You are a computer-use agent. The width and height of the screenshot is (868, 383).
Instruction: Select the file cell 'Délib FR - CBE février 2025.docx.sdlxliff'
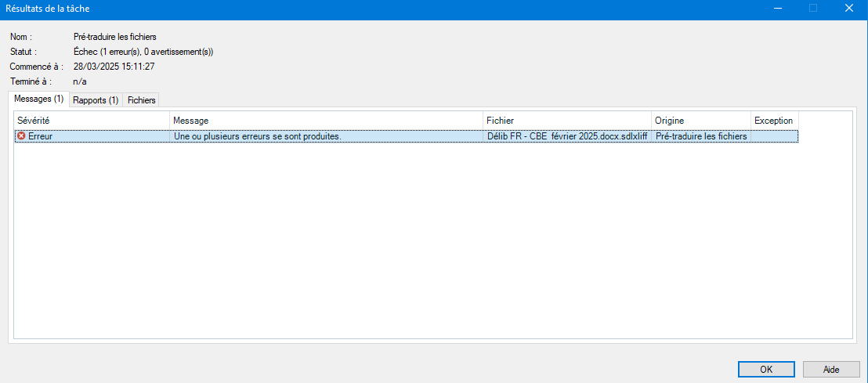pos(567,136)
